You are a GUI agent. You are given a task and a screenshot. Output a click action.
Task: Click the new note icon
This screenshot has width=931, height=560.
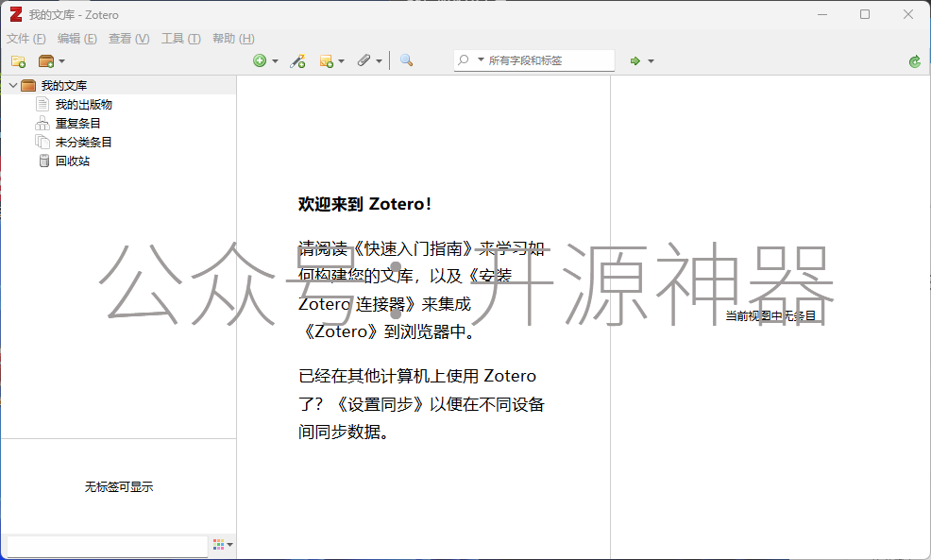click(326, 60)
